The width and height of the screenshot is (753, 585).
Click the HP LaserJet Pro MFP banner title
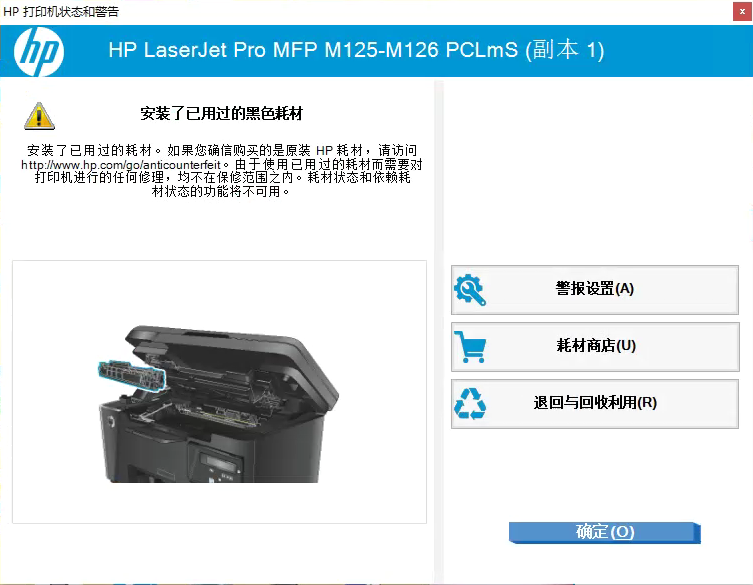356,50
